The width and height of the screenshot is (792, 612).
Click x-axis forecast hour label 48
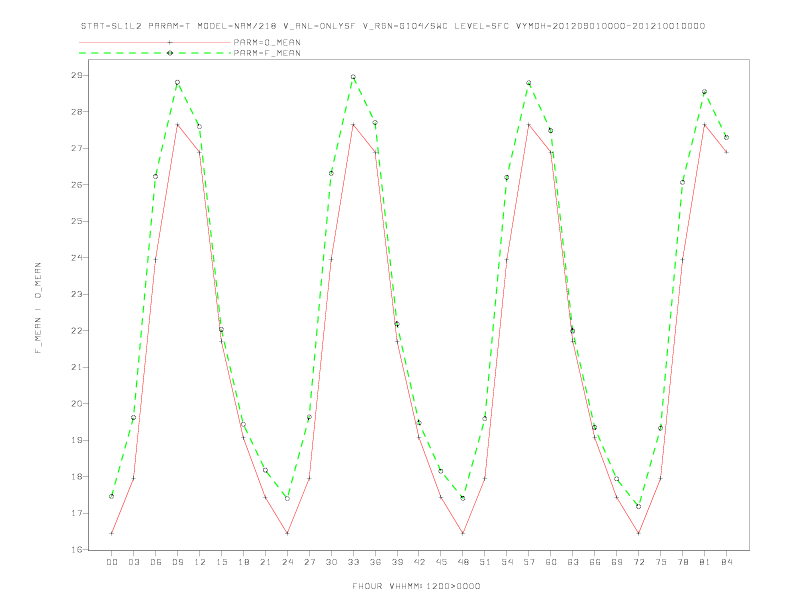(x=463, y=562)
